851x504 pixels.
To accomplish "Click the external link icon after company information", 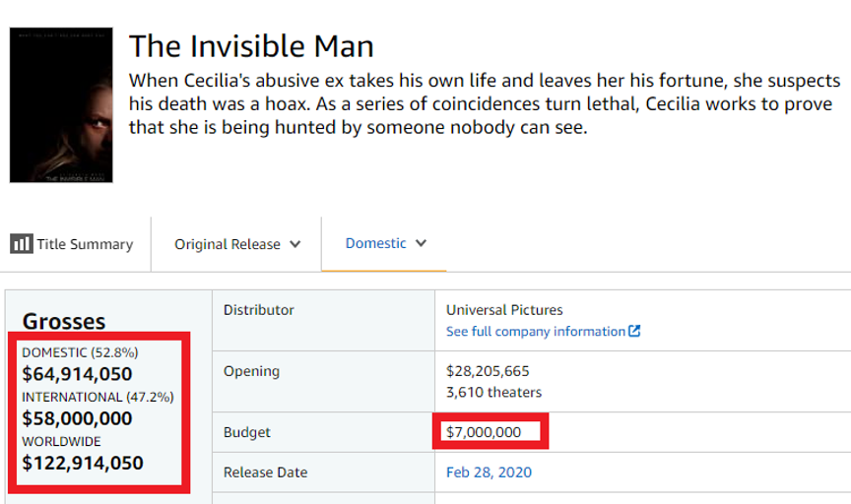I will [x=635, y=332].
